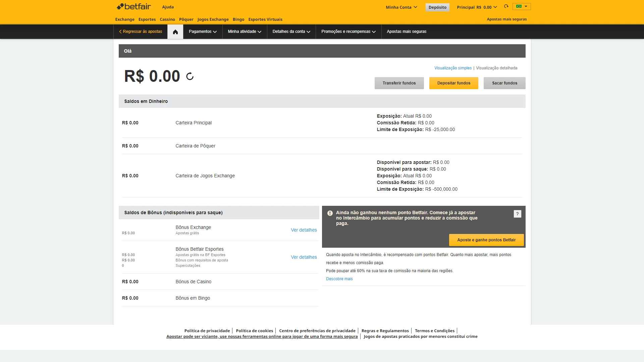The height and width of the screenshot is (362, 644).
Task: Open Termos e Condições footer link
Action: (x=435, y=331)
